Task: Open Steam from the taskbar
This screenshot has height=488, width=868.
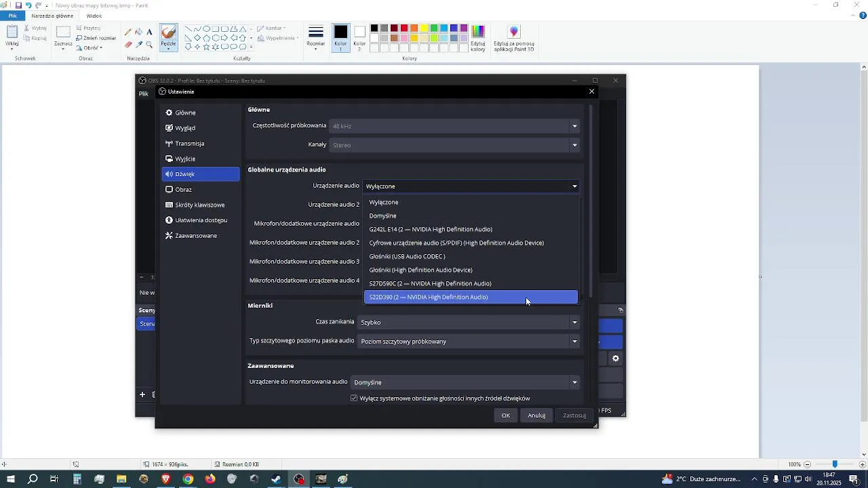Action: tap(276, 479)
